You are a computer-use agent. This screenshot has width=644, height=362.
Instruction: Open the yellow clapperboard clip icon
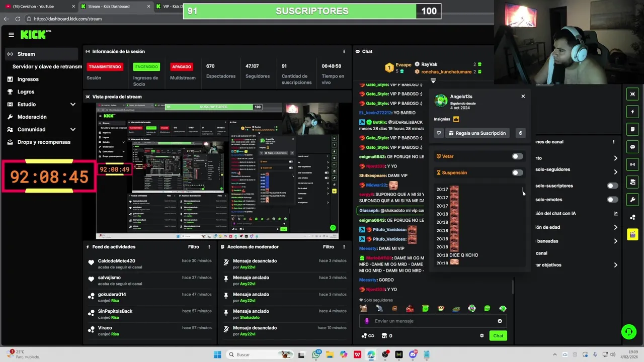click(x=632, y=235)
